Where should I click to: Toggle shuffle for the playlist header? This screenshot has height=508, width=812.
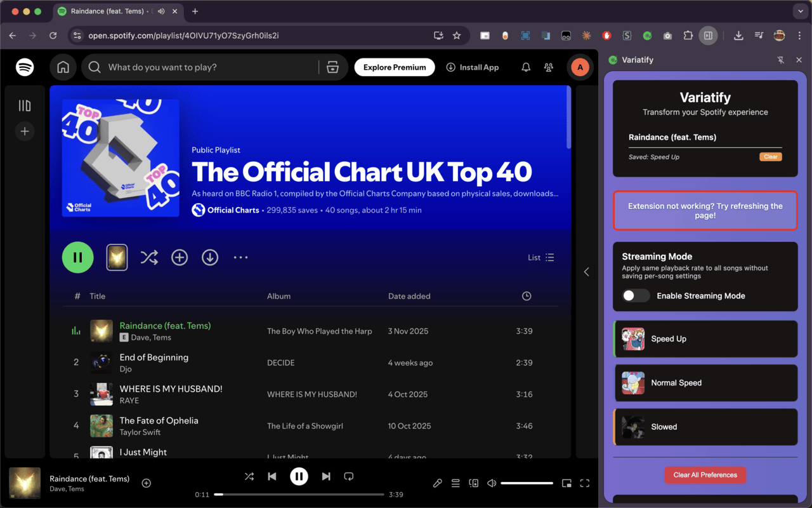click(149, 257)
